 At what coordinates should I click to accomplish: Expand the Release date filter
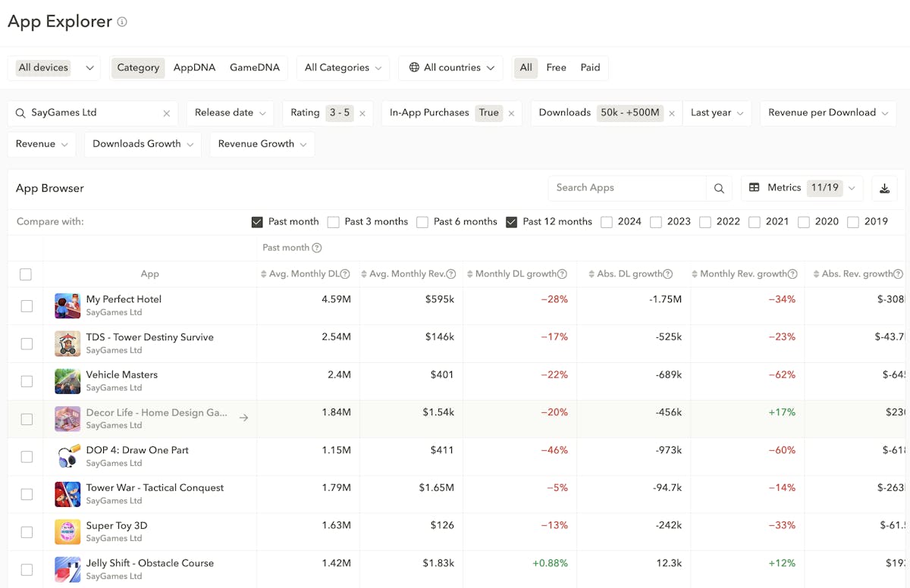[230, 113]
